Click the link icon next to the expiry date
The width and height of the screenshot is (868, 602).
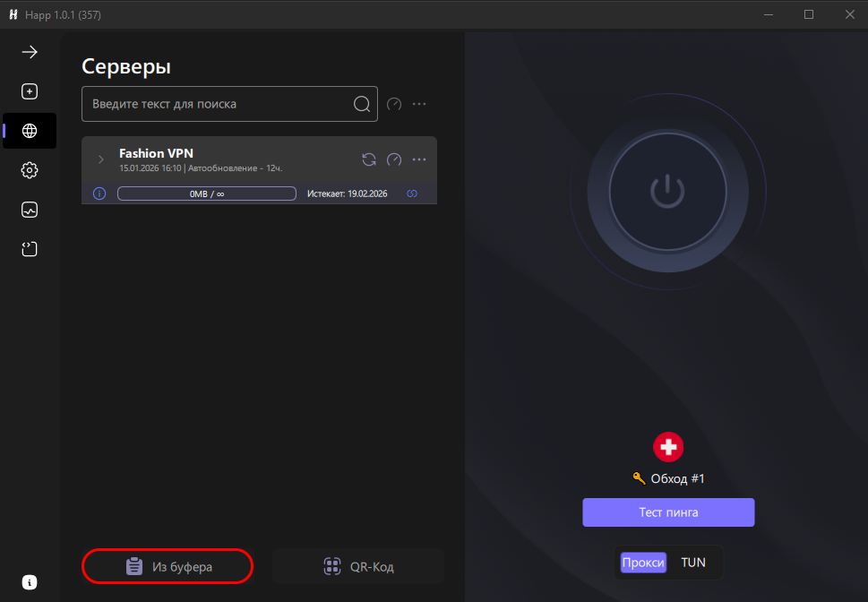(412, 193)
